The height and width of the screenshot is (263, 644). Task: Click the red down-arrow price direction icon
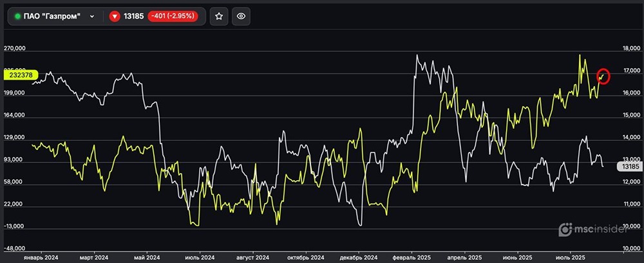(x=115, y=17)
